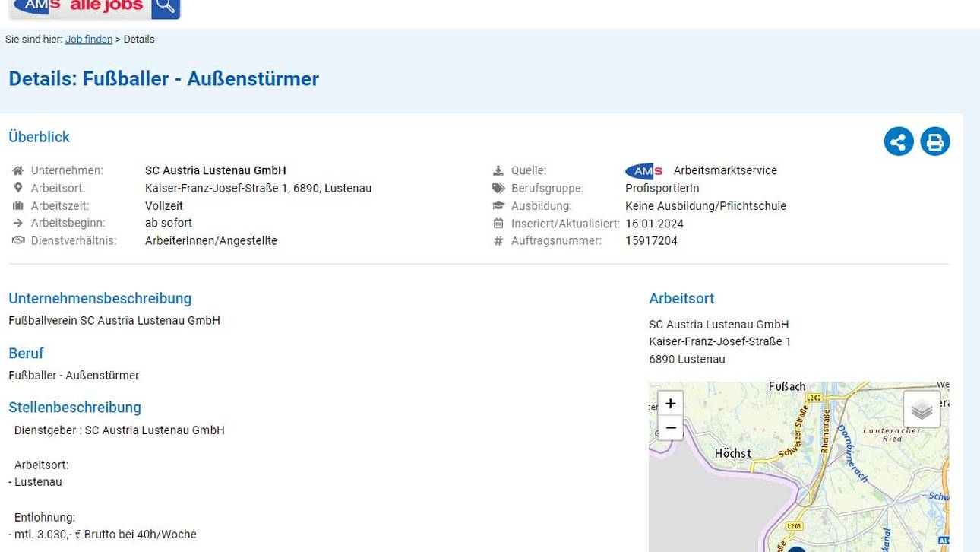Click the arrow icon beside Arbeitsbeginn
The height and width of the screenshot is (552, 980).
[18, 223]
